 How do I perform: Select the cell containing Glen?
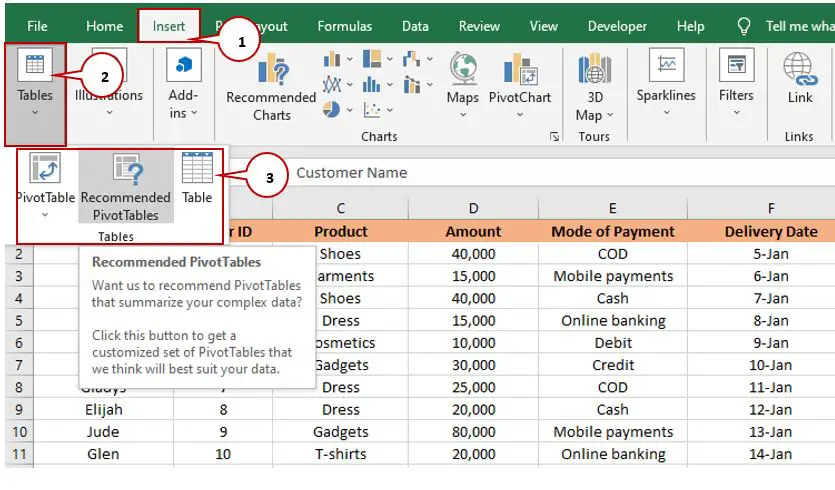point(104,454)
